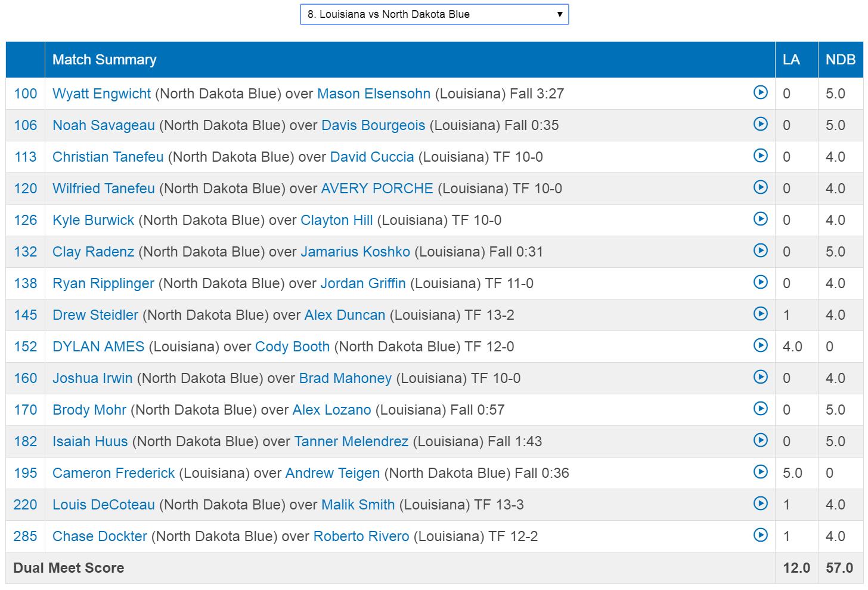Image resolution: width=868 pixels, height=590 pixels.
Task: Play video for the 285 match row
Action: (x=761, y=535)
